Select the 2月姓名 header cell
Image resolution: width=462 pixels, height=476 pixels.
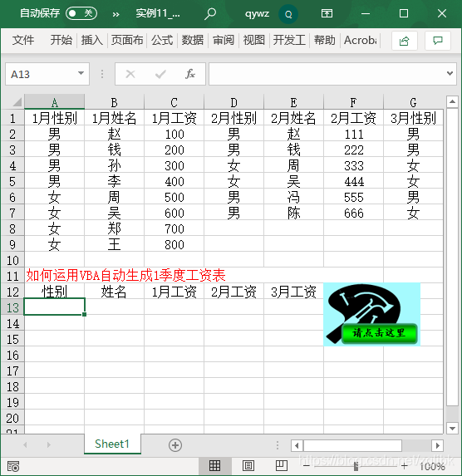(x=293, y=118)
